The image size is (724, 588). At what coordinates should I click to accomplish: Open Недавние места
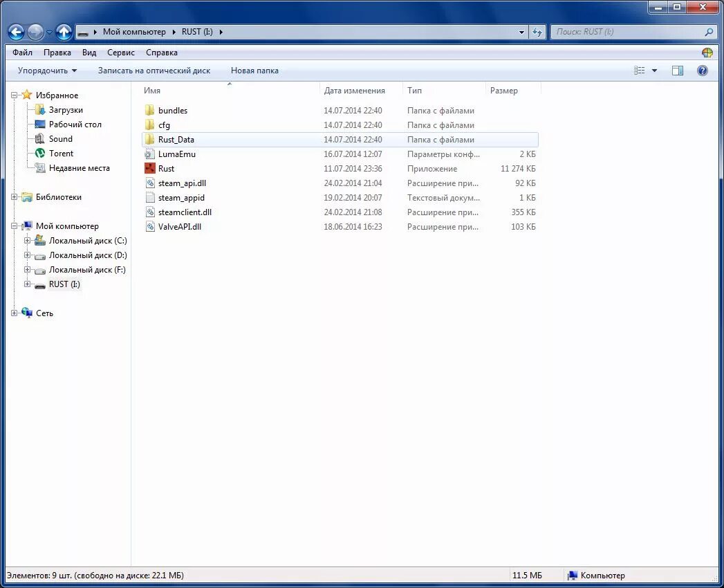click(x=79, y=168)
